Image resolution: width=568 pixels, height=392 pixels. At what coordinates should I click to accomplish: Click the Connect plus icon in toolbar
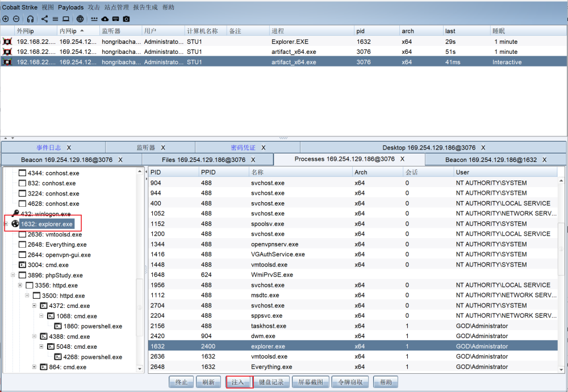[6, 19]
